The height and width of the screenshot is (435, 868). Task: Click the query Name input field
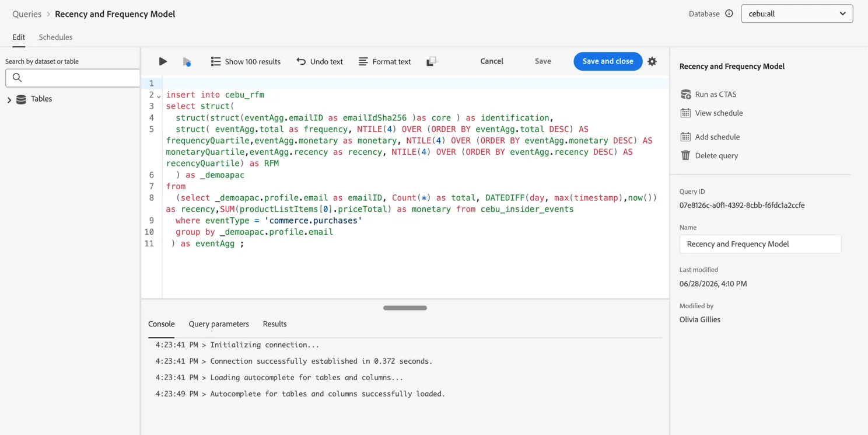click(x=760, y=244)
